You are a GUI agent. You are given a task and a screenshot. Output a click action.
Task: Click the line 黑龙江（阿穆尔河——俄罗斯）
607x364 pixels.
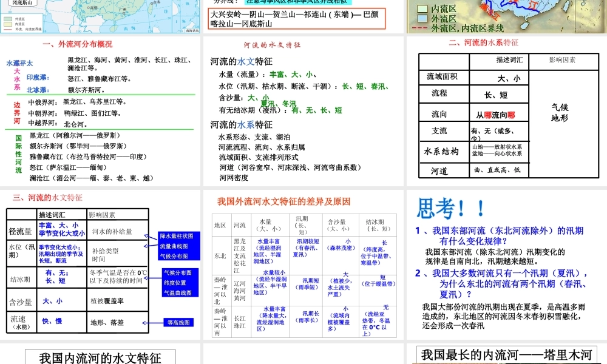click(75, 135)
